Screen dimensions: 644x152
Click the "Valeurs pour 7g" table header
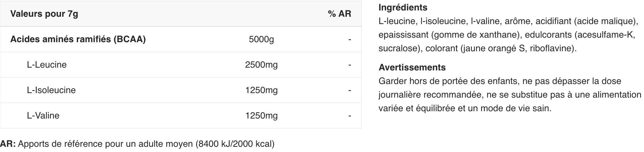[44, 14]
